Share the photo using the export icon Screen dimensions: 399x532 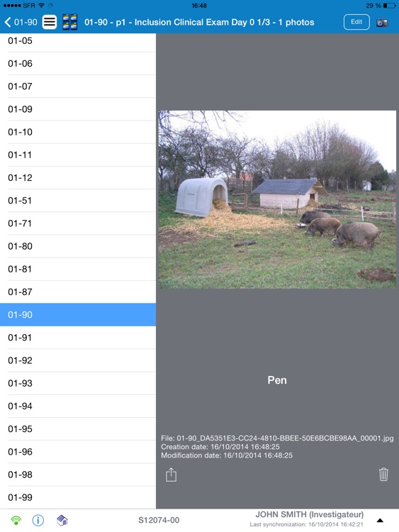(x=172, y=475)
